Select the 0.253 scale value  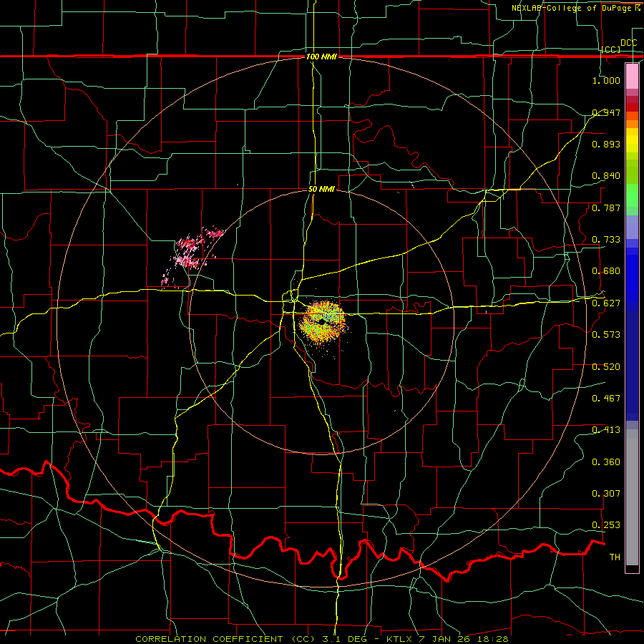606,525
